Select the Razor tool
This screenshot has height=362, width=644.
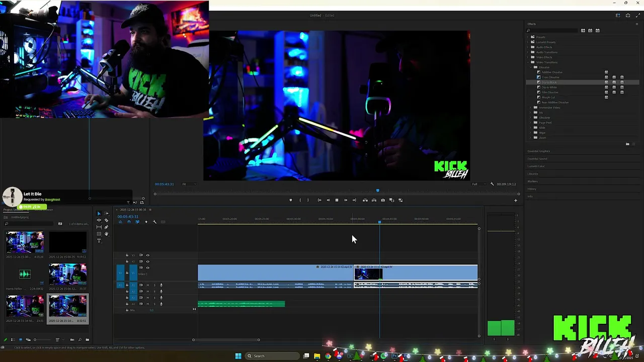106,220
